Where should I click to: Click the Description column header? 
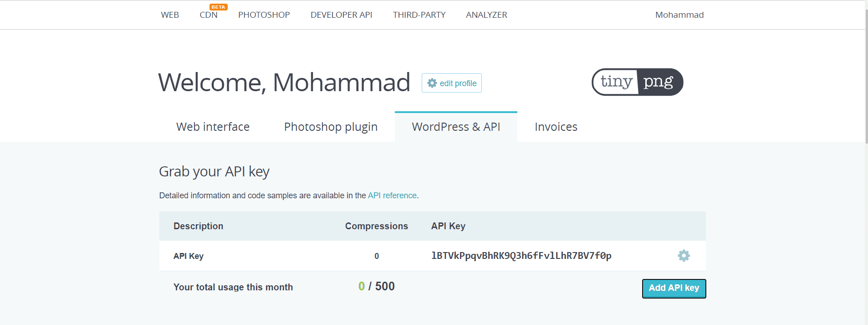point(199,226)
